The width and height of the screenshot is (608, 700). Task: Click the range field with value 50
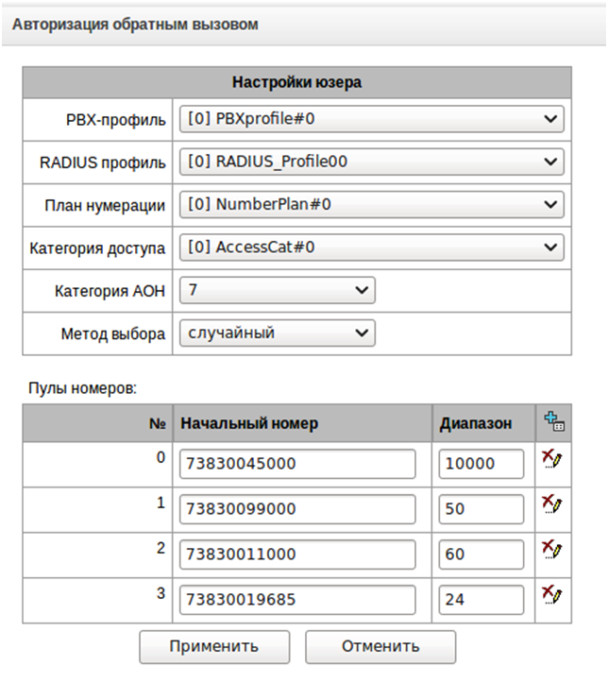481,509
